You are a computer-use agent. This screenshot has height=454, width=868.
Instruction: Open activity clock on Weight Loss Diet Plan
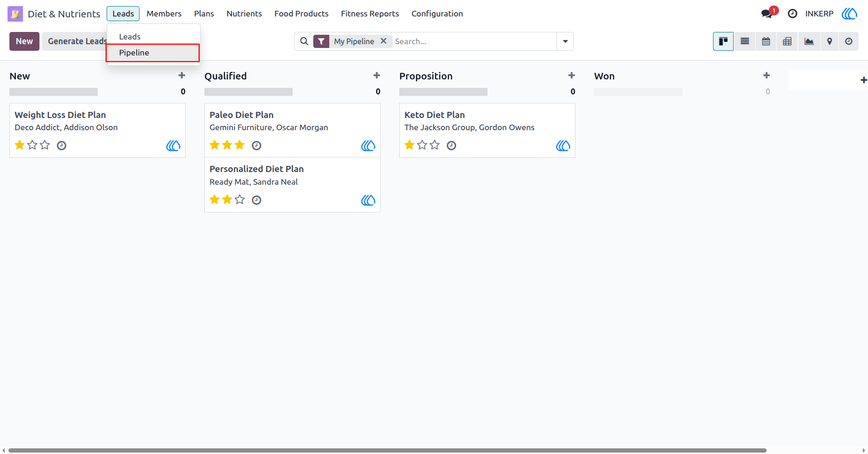tap(62, 146)
